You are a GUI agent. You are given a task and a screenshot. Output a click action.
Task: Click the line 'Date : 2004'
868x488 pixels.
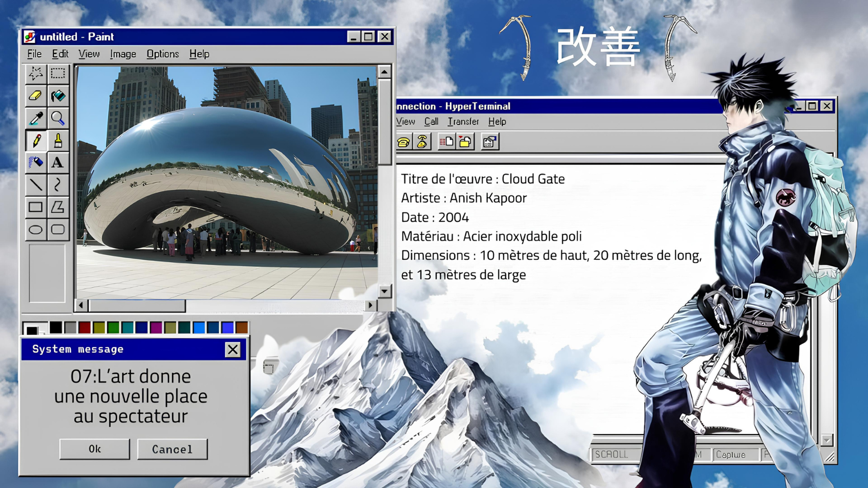435,217
